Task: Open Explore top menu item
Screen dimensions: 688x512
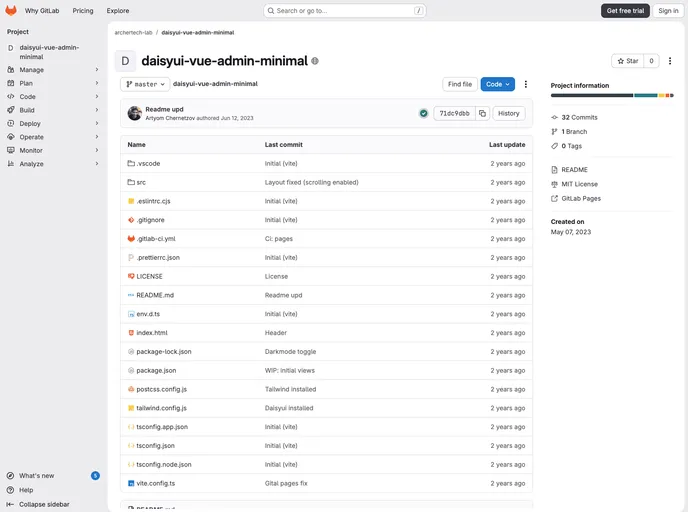Action: tap(118, 11)
